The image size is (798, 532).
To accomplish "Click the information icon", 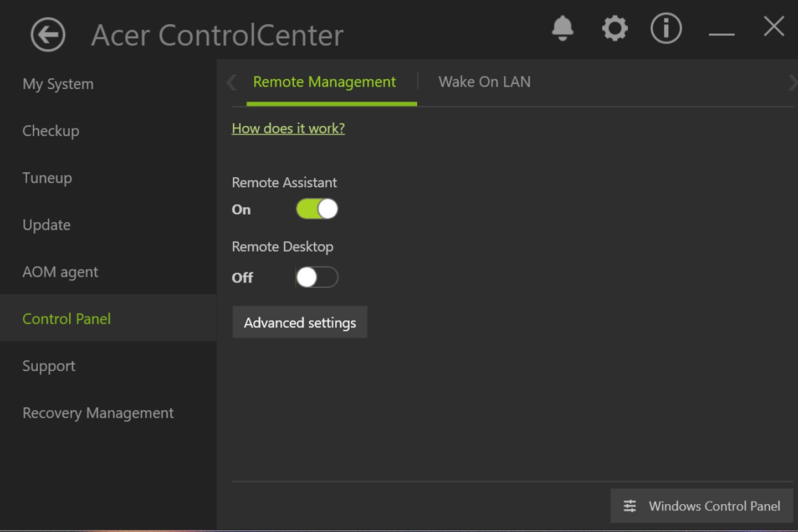I will click(666, 28).
